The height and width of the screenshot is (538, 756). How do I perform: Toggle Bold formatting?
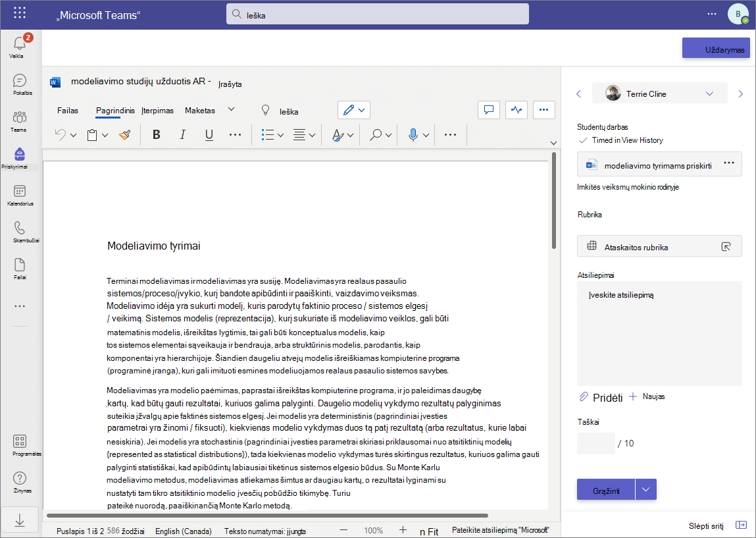[156, 134]
